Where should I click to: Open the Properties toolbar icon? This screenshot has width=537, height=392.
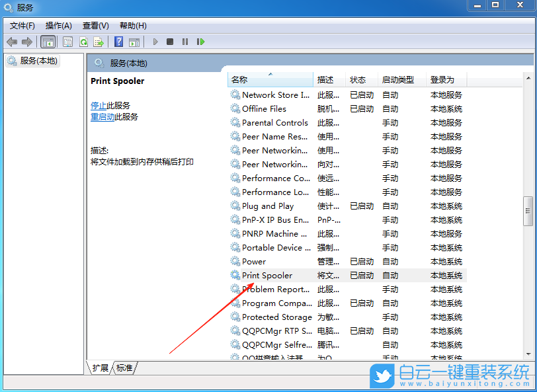coord(68,41)
